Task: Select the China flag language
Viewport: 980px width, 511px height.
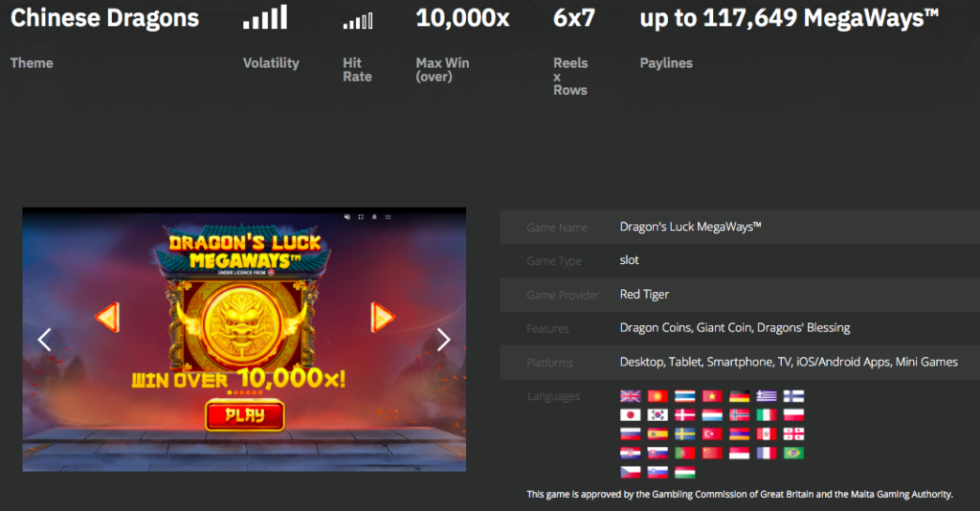Action: pos(712,453)
